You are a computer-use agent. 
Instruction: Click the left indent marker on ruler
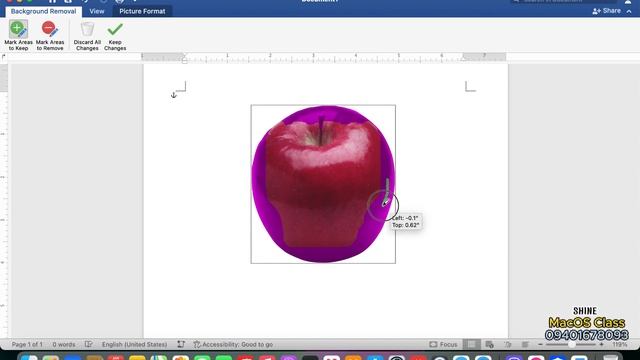(184, 60)
